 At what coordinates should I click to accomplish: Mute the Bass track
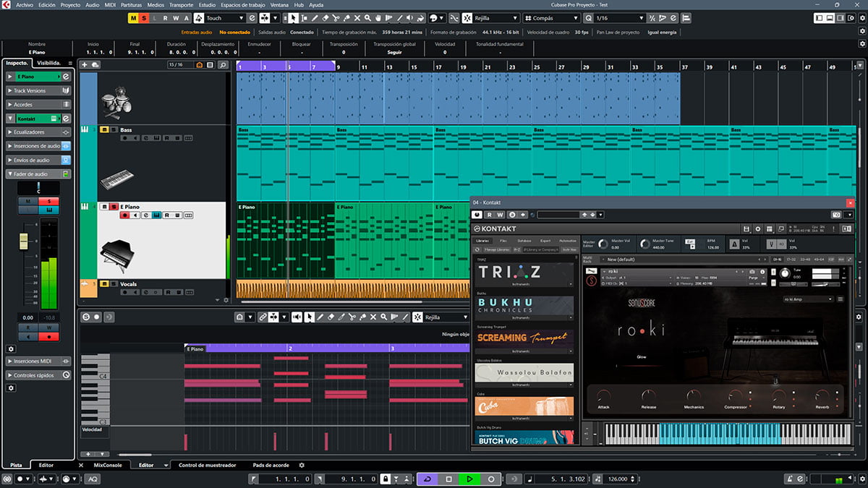coord(104,130)
